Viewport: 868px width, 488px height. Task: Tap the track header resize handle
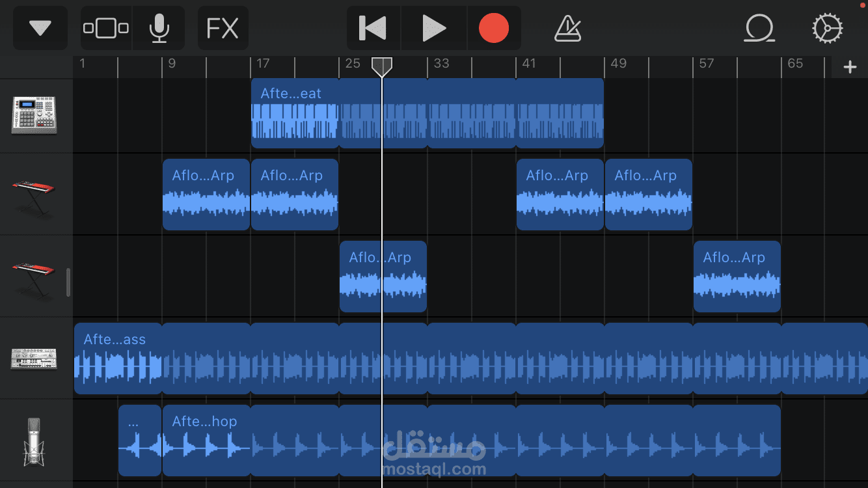[68, 282]
